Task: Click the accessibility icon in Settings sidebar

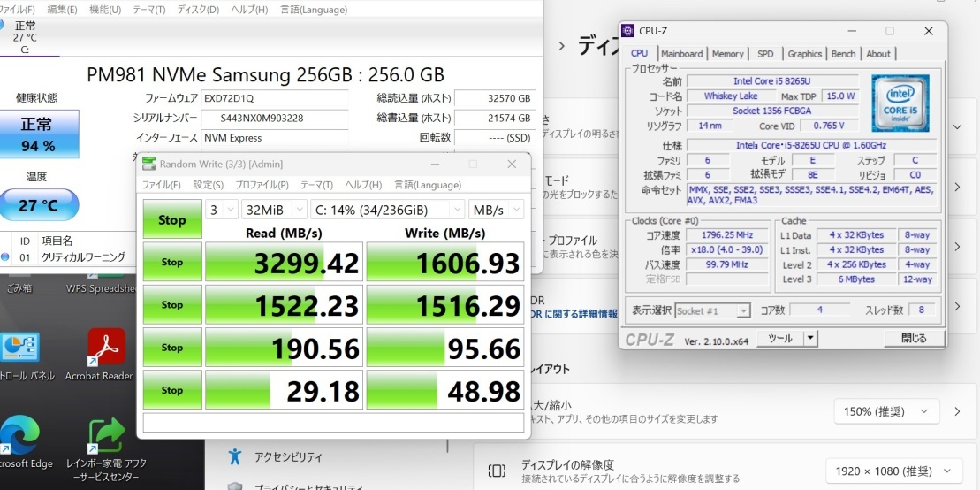Action: pyautogui.click(x=234, y=456)
